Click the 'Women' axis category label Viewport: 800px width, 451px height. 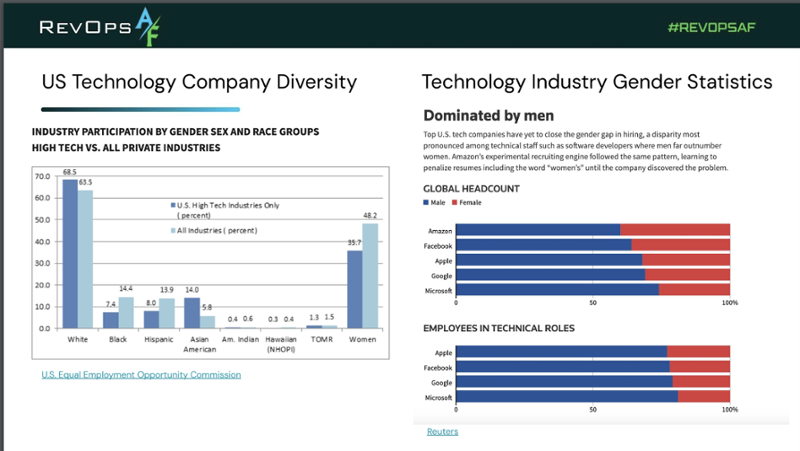[x=362, y=339]
